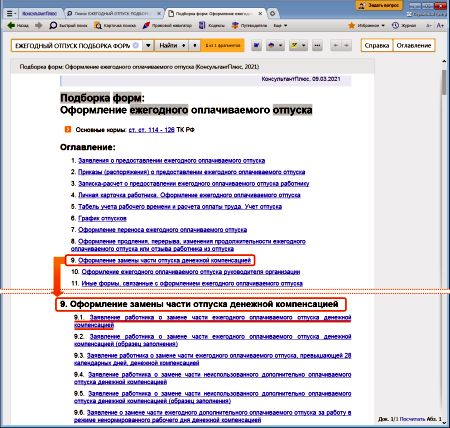Open item 5 Табель учета рабочего времени
Screen dimensions: 450x428
coord(180,207)
